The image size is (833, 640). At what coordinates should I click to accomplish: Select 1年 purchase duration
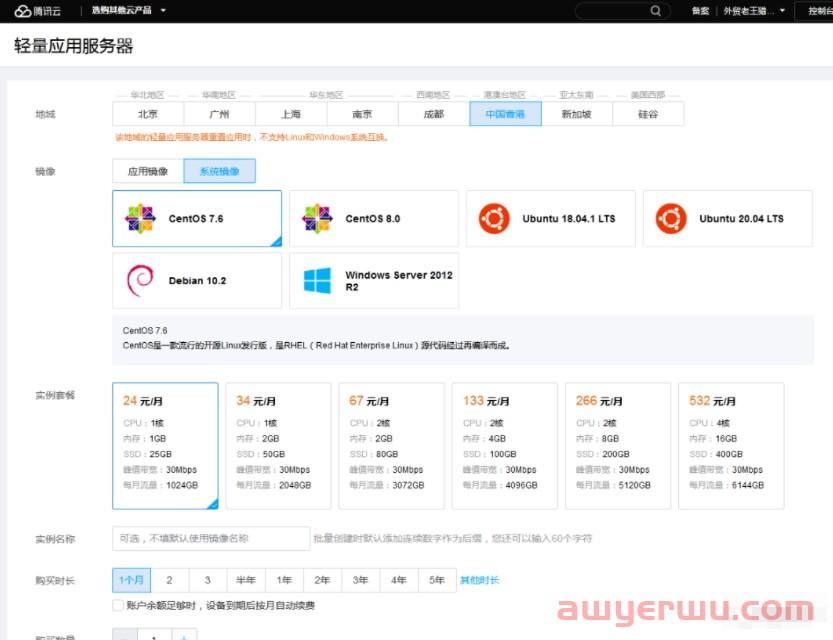point(284,580)
